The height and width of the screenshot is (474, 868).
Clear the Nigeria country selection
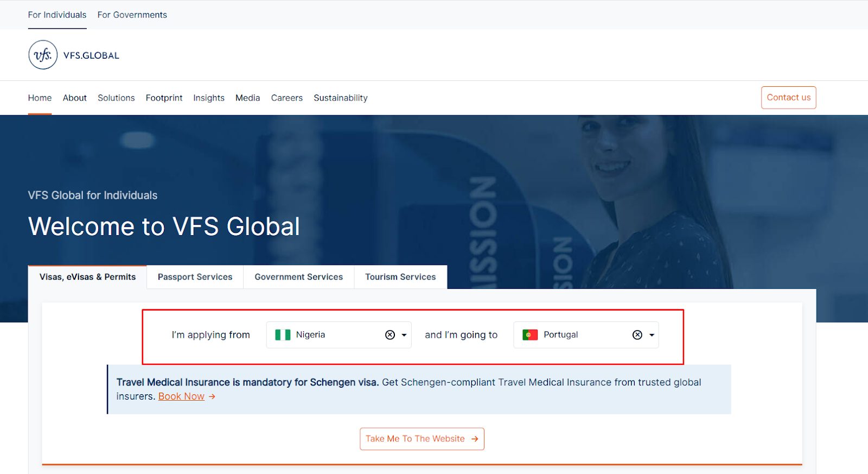click(390, 335)
